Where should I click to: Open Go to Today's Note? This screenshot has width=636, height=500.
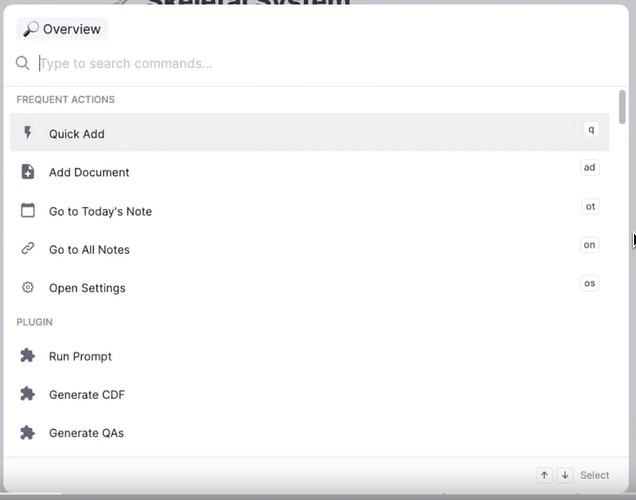tap(309, 211)
